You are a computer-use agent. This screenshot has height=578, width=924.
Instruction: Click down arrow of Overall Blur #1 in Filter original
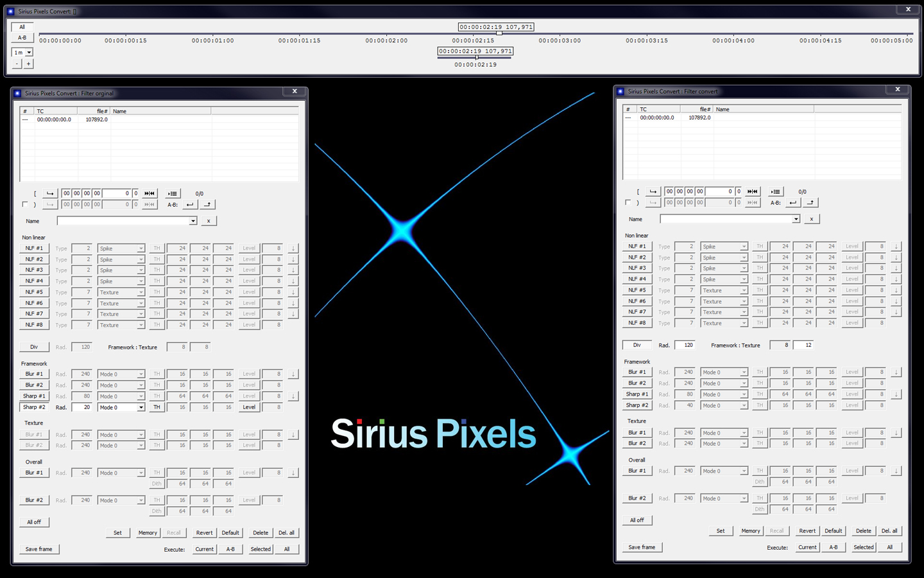[293, 473]
